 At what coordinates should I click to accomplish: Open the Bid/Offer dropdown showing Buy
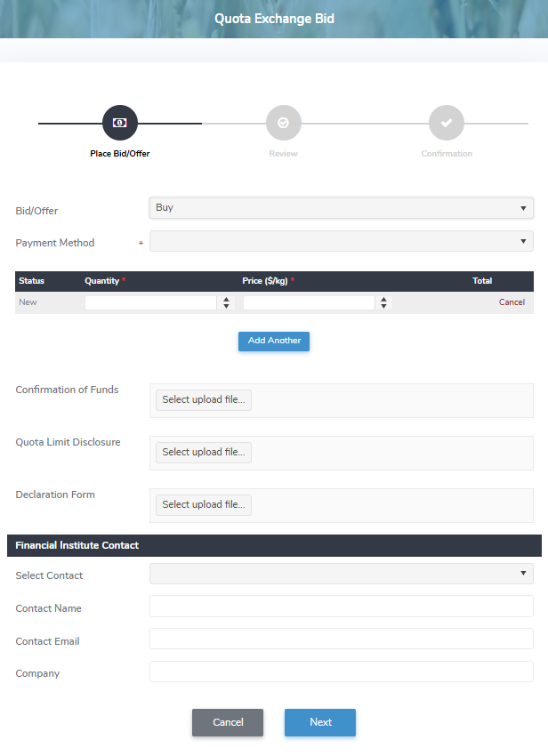tap(341, 208)
